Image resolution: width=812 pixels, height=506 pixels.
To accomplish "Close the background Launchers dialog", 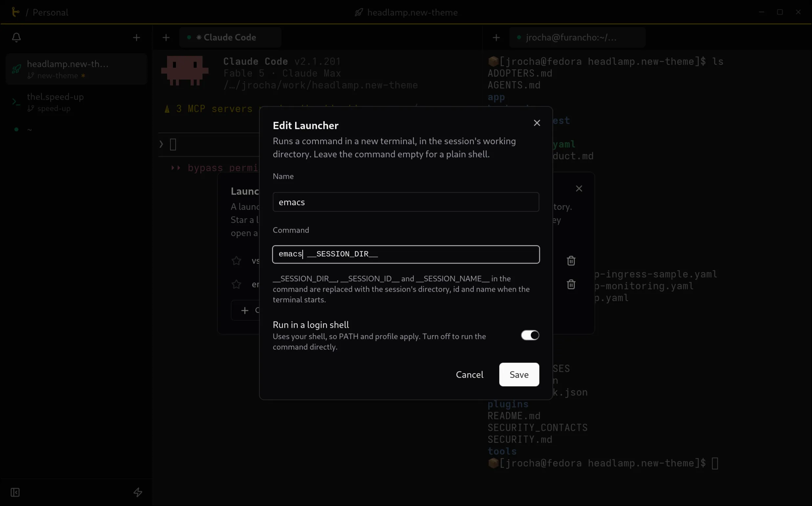I will coord(579,188).
